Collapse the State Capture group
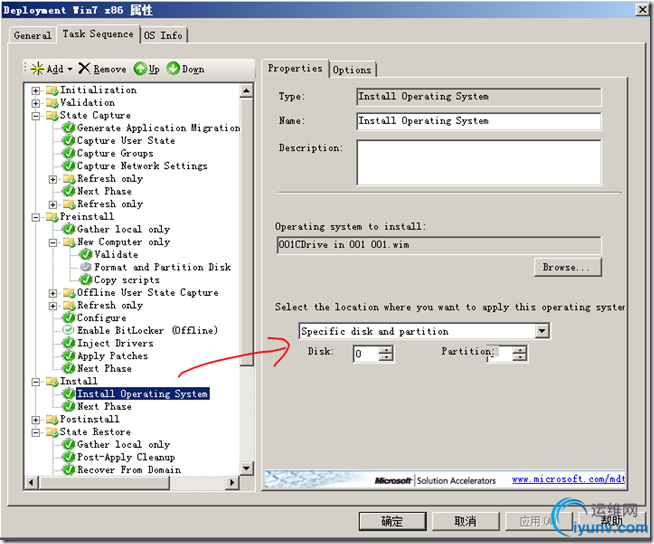Screen dimensions: 654x544 (36, 116)
